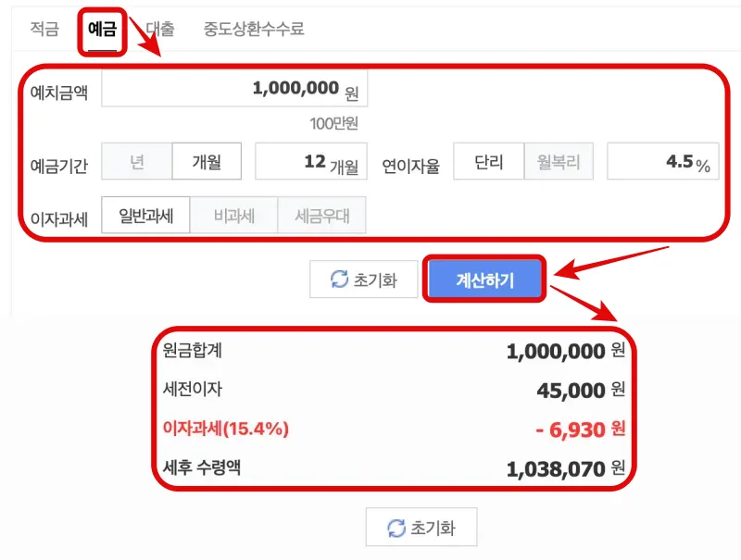Switch to the 적금 tab
Screen dimensions: 741x560
[40, 30]
